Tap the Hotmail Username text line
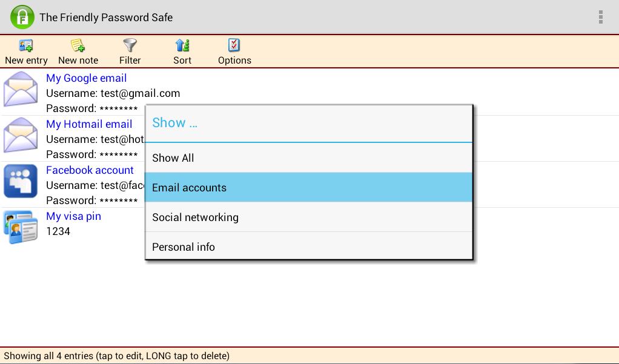 click(95, 139)
